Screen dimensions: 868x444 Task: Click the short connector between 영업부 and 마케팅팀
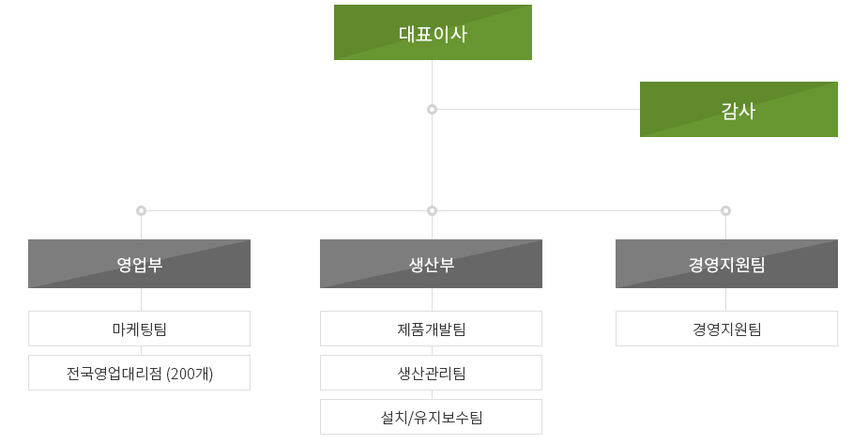tap(141, 299)
